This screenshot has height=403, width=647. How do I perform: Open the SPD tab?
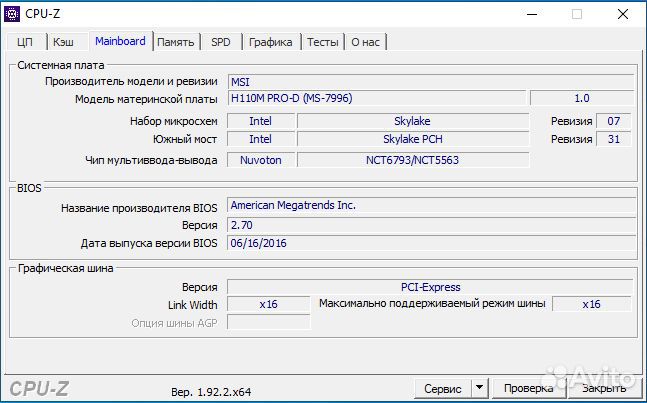pos(221,42)
